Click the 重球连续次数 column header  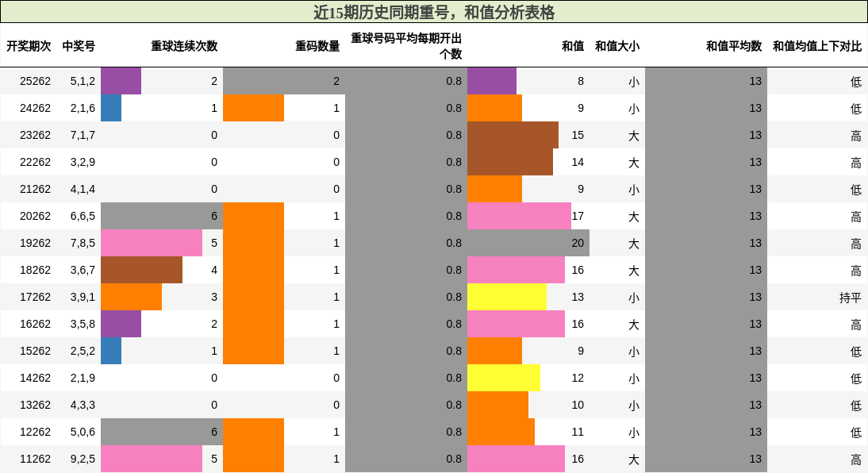click(x=184, y=46)
